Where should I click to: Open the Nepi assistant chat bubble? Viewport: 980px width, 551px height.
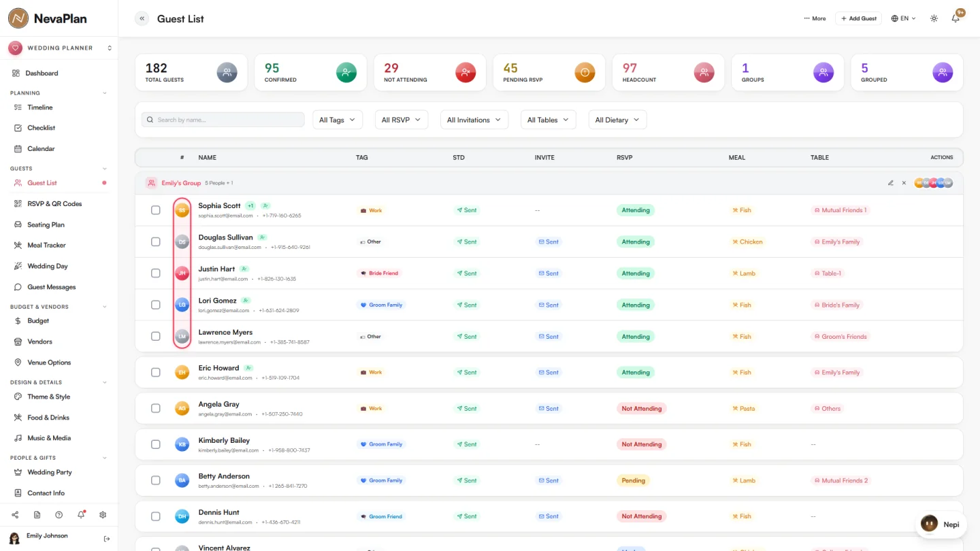(940, 524)
